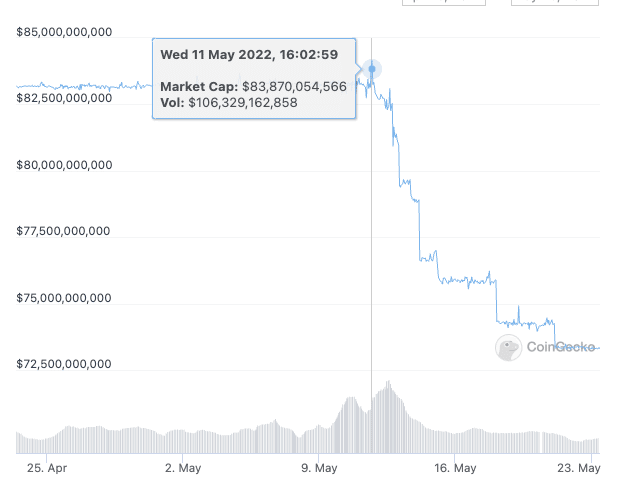Click the highlighted data point marker
626x494 pixels.
click(x=372, y=69)
